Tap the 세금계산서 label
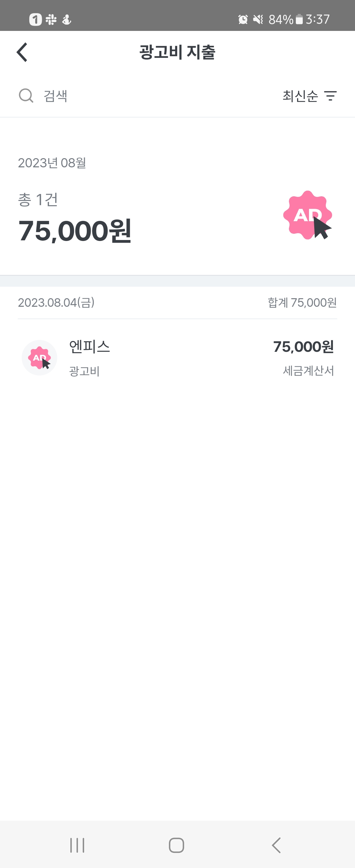Image resolution: width=355 pixels, height=868 pixels. (x=308, y=371)
